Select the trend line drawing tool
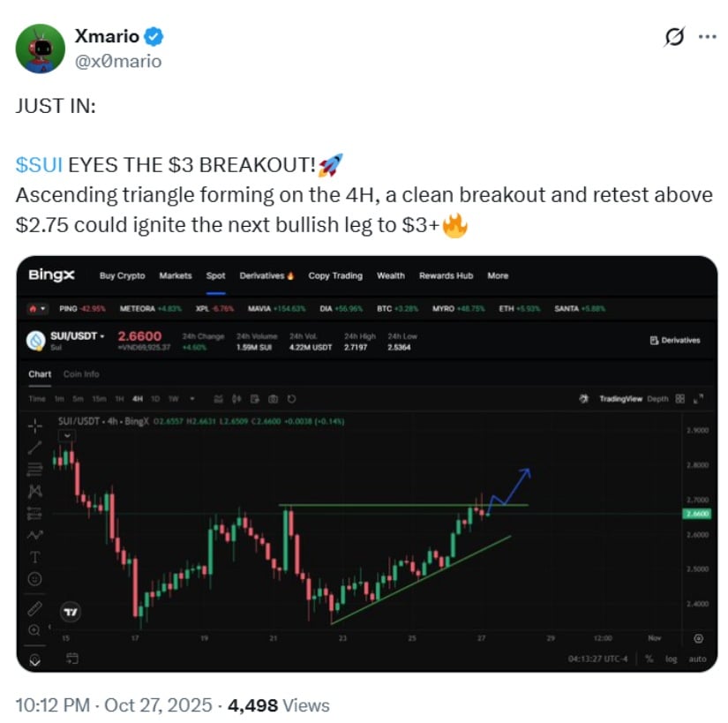The image size is (728, 723). 35,447
